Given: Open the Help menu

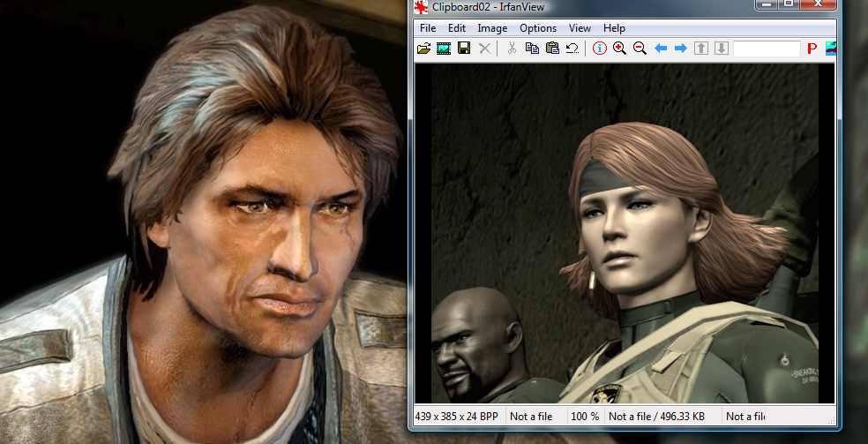Looking at the screenshot, I should [614, 28].
